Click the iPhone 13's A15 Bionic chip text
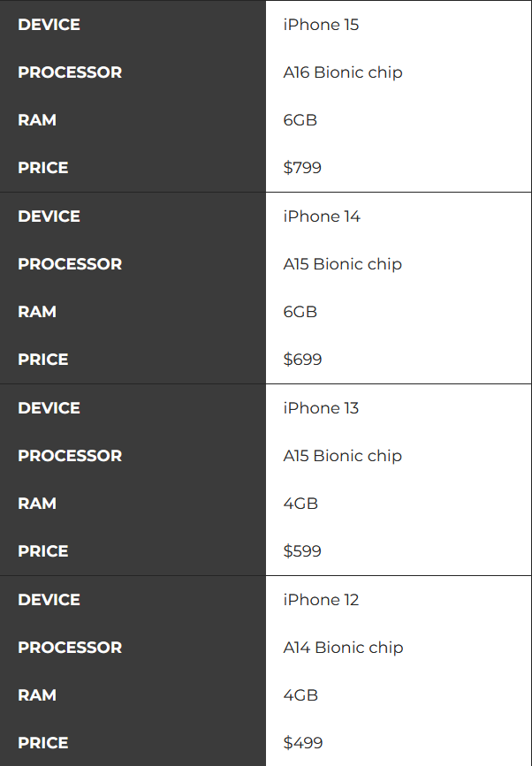 (x=343, y=456)
